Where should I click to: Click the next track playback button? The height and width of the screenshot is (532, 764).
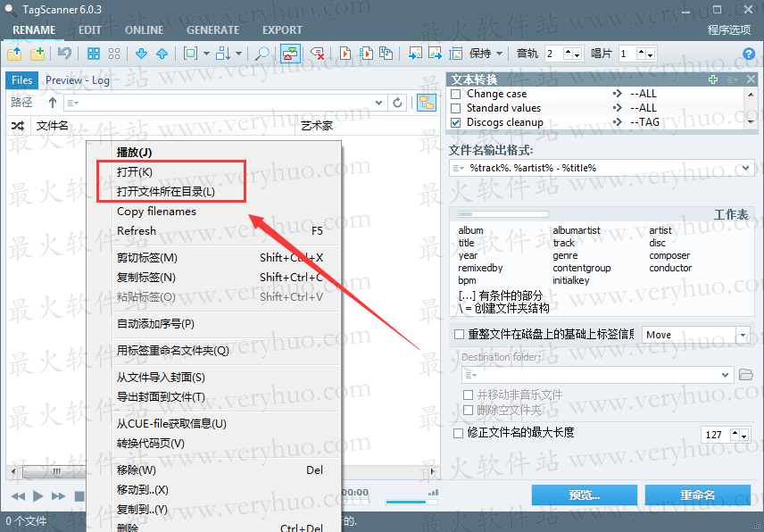(59, 496)
